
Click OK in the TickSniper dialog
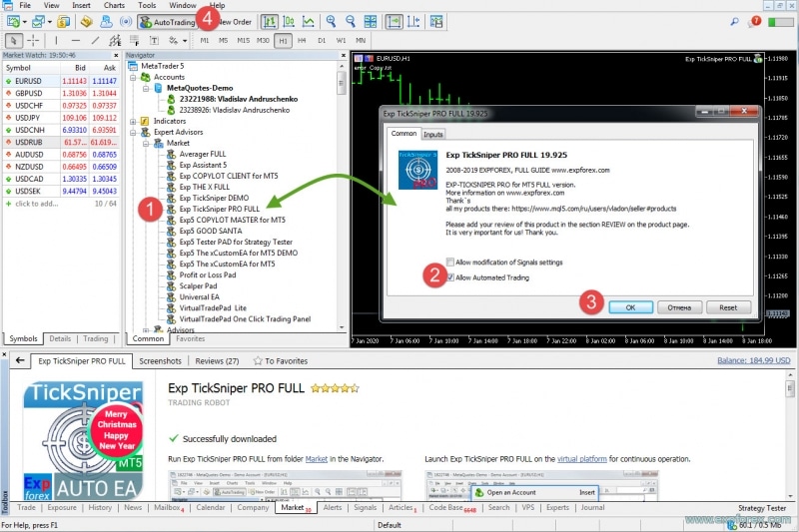pos(630,307)
